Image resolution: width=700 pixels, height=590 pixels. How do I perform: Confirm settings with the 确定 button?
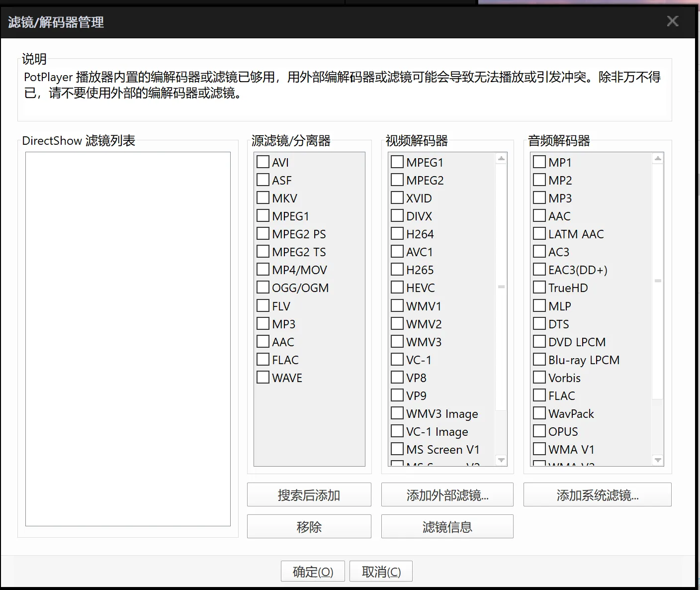click(312, 571)
